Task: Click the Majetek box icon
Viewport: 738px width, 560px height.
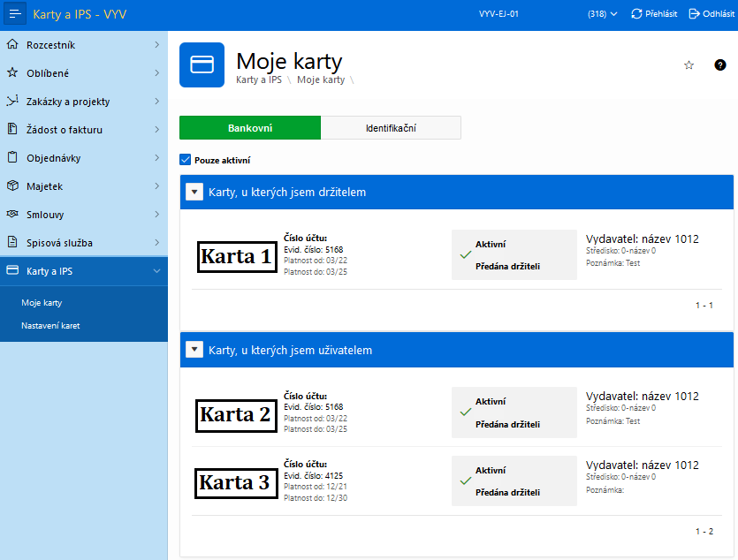Action: pyautogui.click(x=12, y=185)
